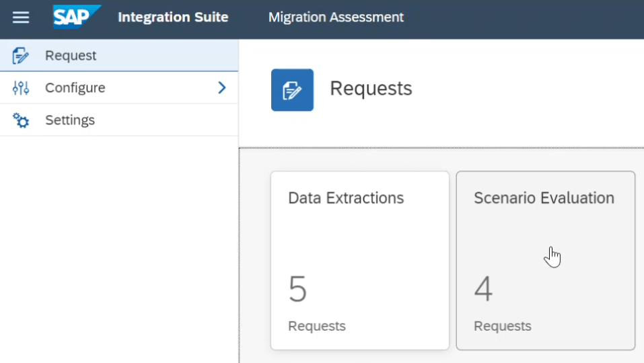This screenshot has width=644, height=363.
Task: Select Configure in the side navigation
Action: (119, 88)
